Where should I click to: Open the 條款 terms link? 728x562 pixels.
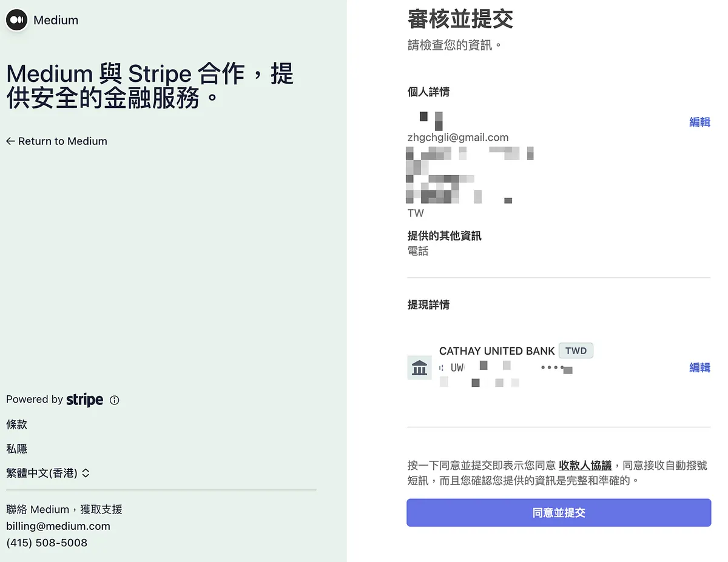pos(17,424)
